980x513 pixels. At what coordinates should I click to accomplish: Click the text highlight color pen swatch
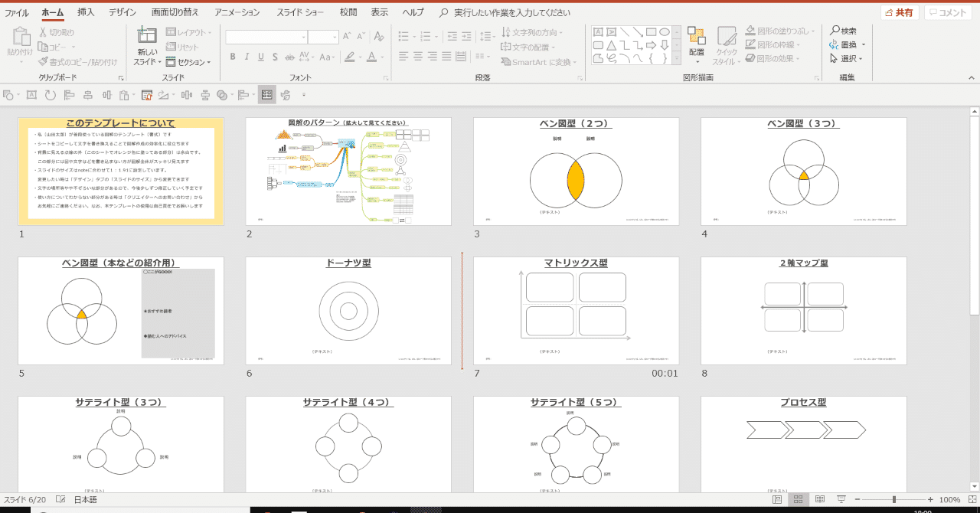pos(350,57)
